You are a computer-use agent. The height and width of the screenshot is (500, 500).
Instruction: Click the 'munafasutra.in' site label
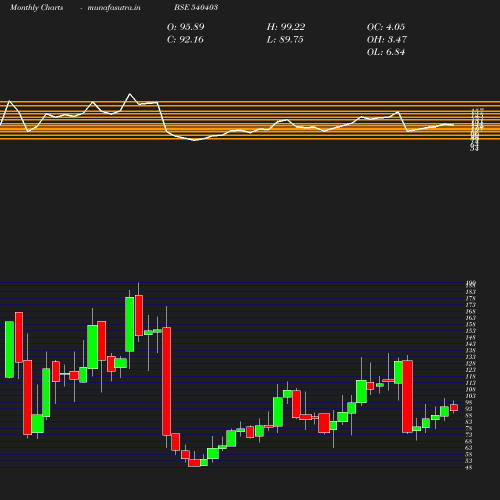114,7
